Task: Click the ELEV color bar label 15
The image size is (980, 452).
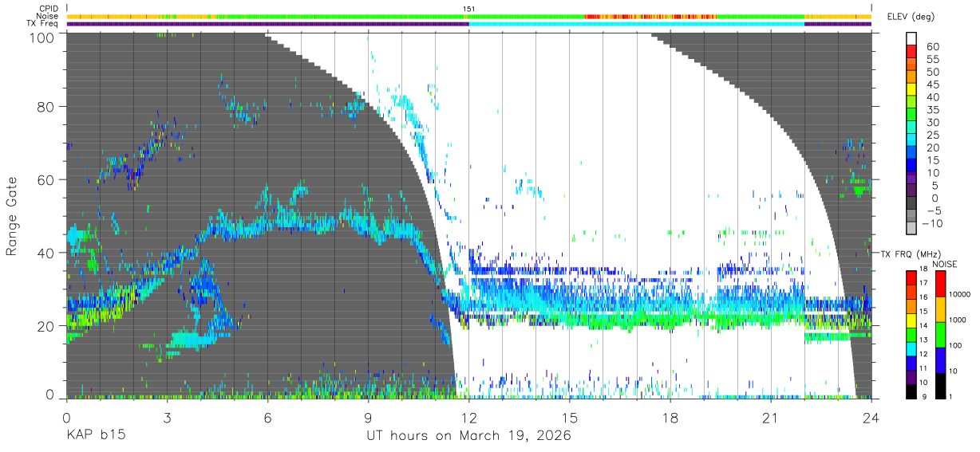Action: click(x=932, y=161)
